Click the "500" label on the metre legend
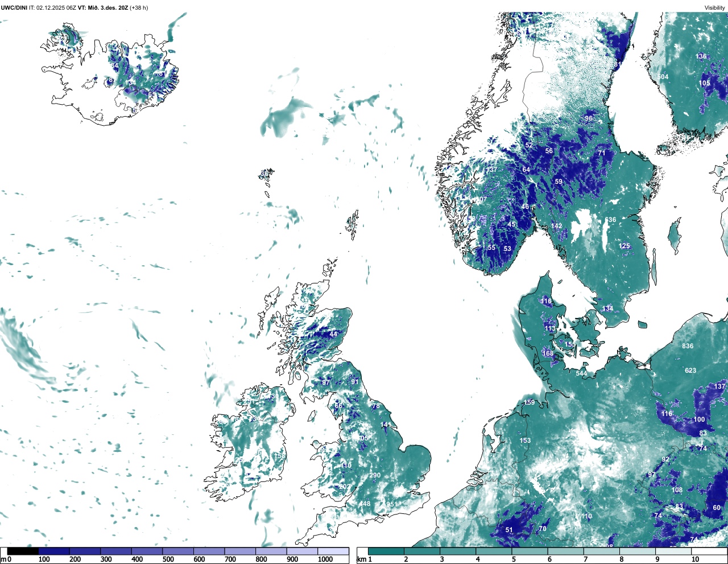This screenshot has height=564, width=728. click(x=168, y=559)
